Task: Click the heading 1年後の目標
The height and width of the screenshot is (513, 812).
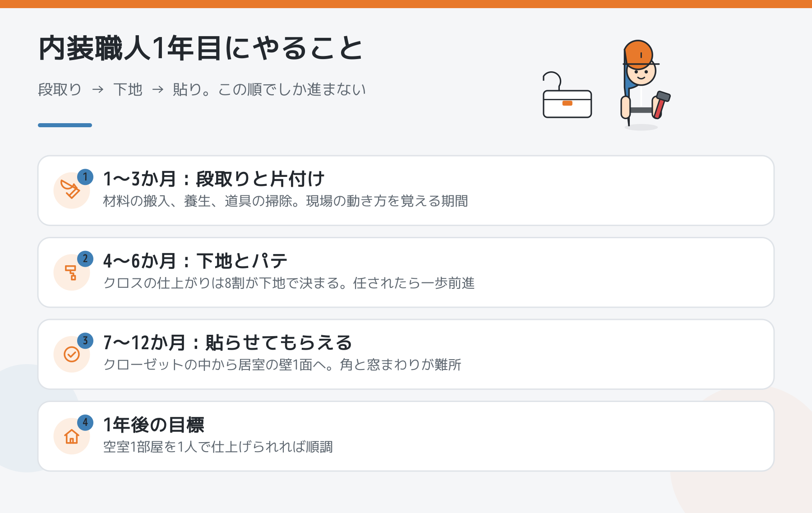Action: (154, 425)
